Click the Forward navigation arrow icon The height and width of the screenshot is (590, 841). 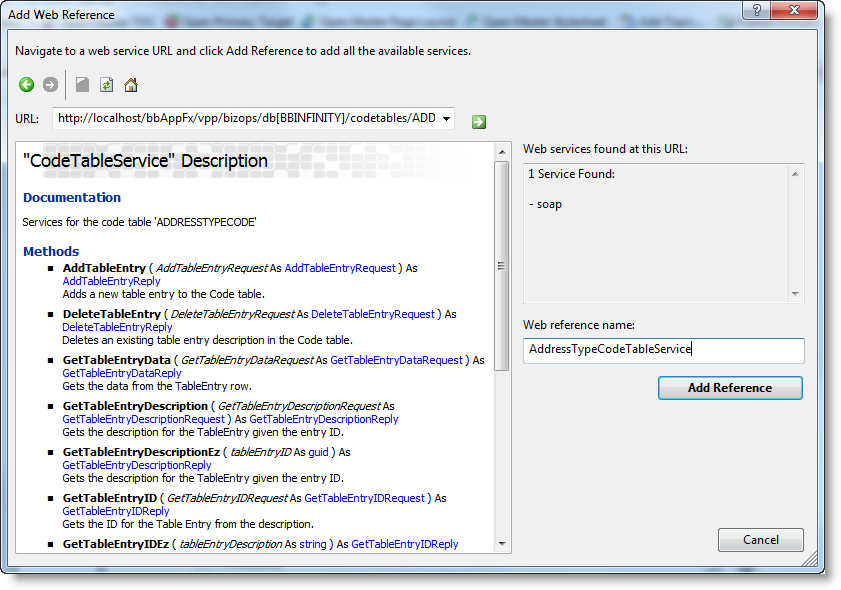pos(50,85)
